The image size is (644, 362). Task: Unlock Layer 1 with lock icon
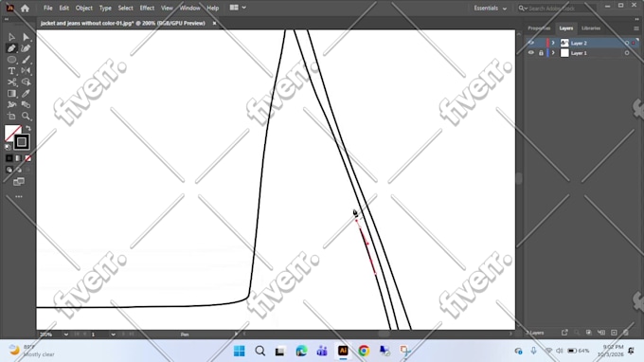[541, 53]
